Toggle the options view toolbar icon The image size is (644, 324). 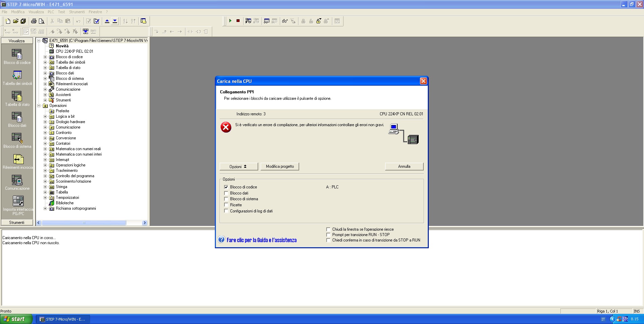click(x=143, y=21)
